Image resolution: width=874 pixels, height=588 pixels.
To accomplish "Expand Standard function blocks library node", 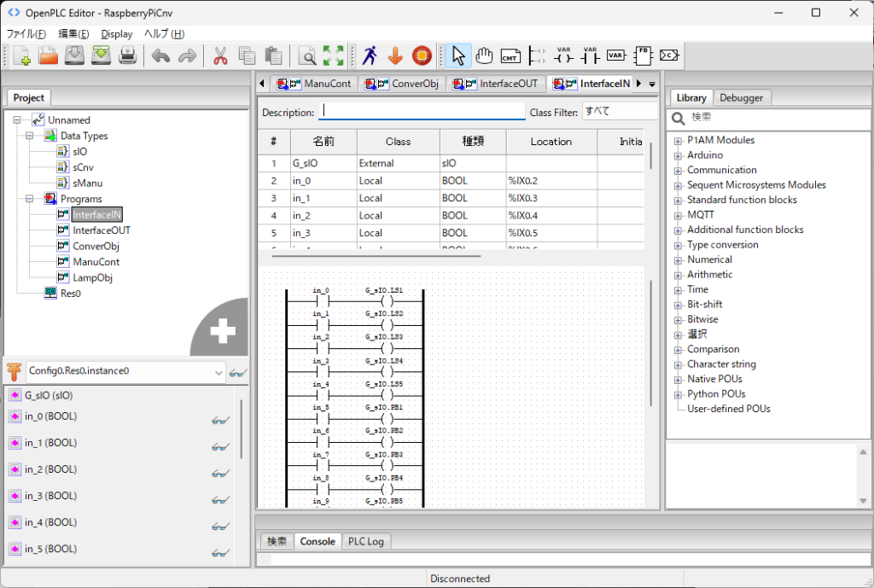I will click(x=678, y=201).
